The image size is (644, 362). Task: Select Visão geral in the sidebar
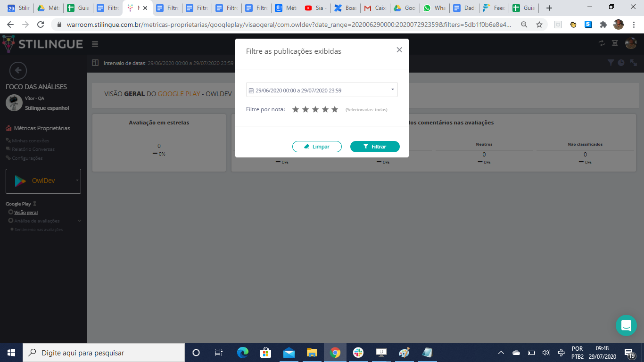[26, 213]
